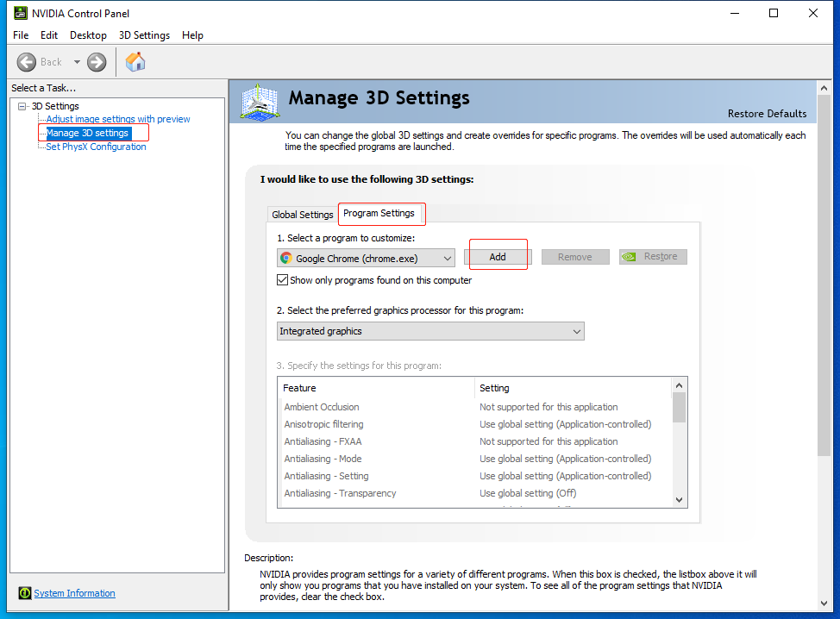
Task: Switch to the Program Settings tab
Action: [379, 213]
